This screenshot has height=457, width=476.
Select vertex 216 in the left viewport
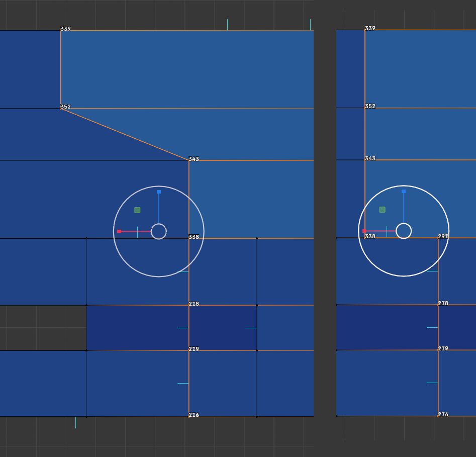(x=189, y=416)
